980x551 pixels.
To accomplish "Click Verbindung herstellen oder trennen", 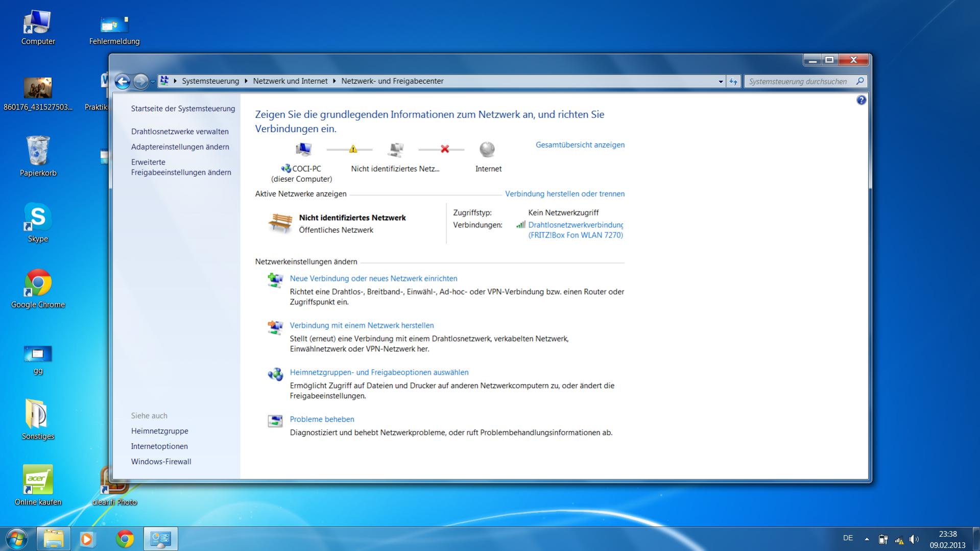I will (x=565, y=194).
